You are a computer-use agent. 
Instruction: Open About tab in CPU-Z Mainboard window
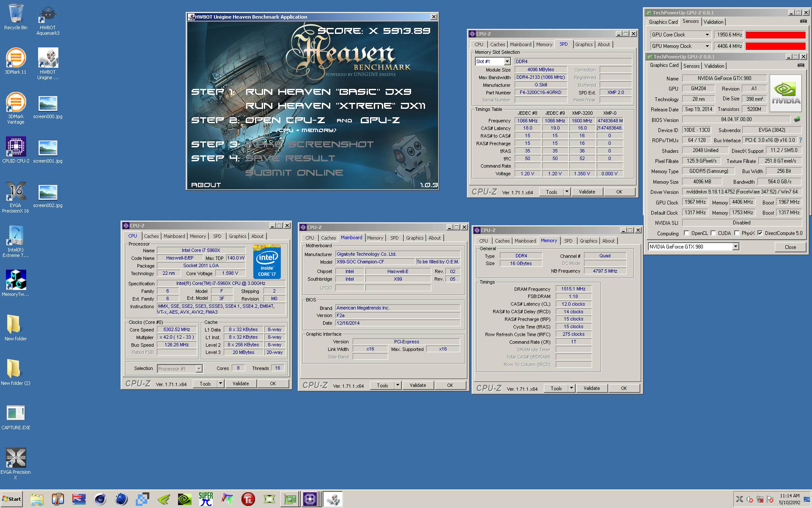(x=434, y=238)
